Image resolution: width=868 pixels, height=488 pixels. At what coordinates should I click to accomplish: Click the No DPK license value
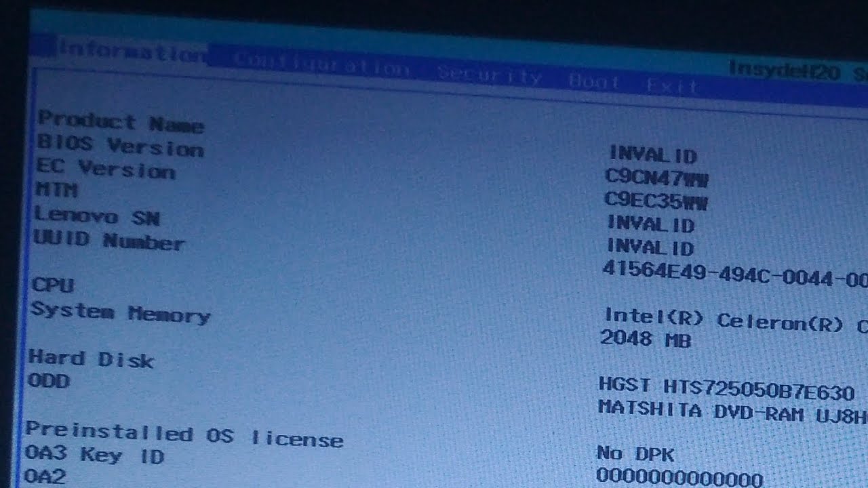pyautogui.click(x=635, y=453)
